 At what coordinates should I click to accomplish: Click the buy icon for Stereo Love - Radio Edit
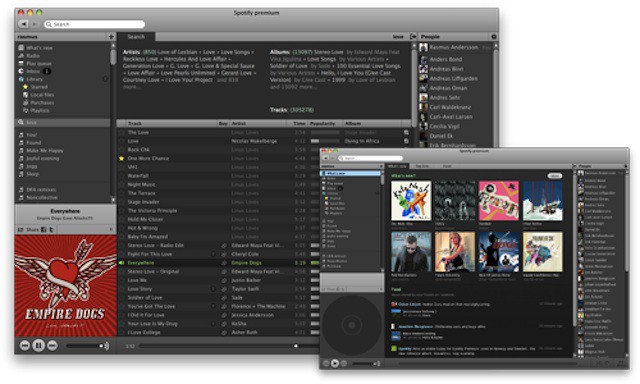(x=224, y=245)
